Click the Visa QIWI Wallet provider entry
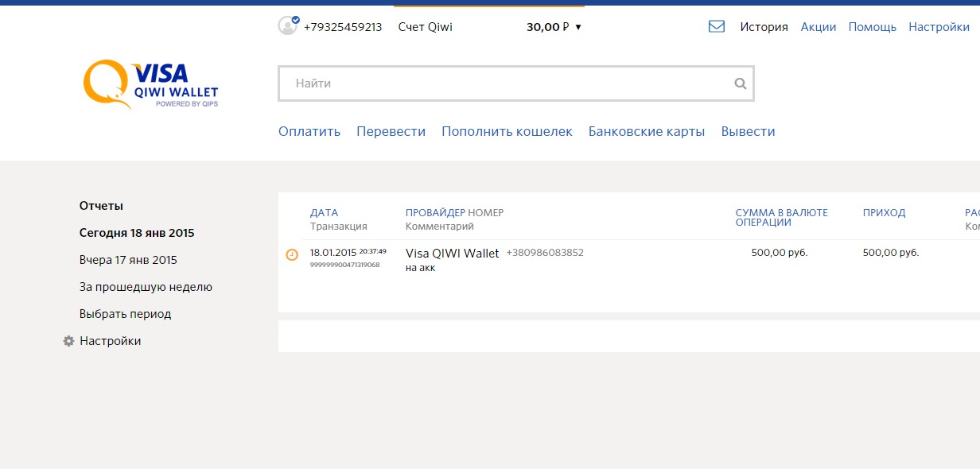Viewport: 980px width, 469px height. 453,254
